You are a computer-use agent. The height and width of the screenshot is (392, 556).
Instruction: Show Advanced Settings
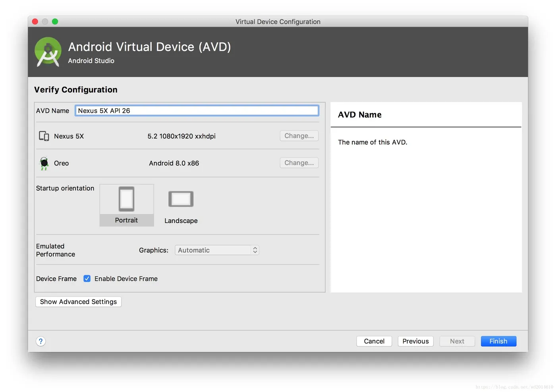click(x=78, y=302)
